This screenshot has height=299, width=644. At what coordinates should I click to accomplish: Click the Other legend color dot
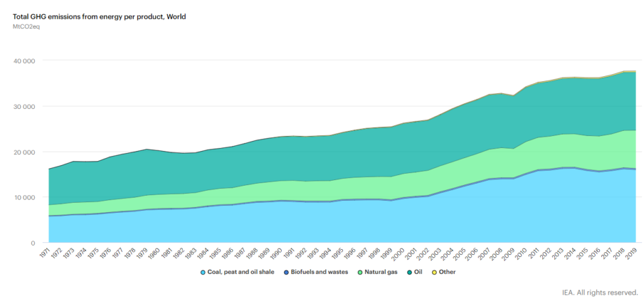(x=434, y=273)
